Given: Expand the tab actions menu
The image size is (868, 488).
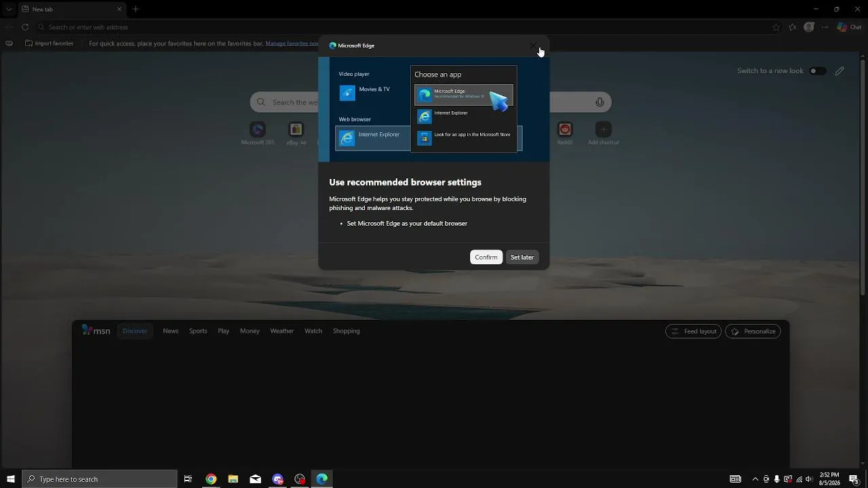Looking at the screenshot, I should (9, 9).
